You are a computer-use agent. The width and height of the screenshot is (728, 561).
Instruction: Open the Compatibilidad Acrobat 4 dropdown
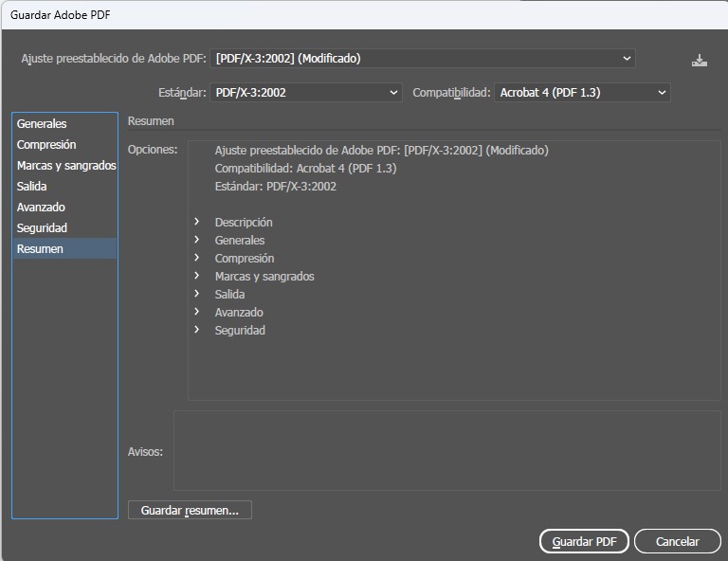point(582,93)
